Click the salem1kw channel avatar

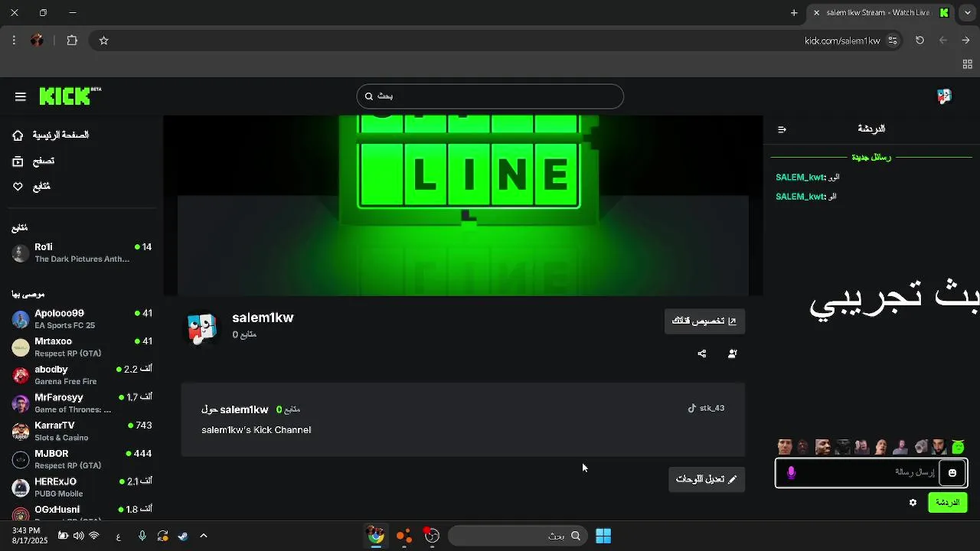coord(202,329)
